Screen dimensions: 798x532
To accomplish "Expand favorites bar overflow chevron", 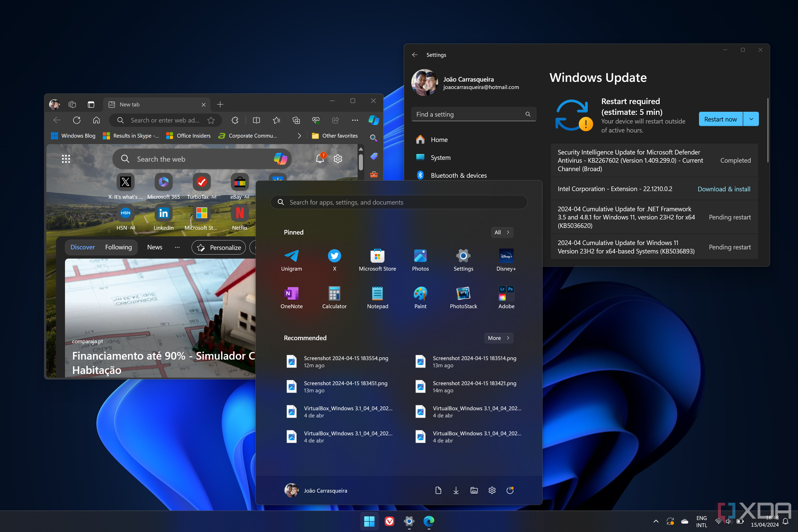I will click(299, 136).
